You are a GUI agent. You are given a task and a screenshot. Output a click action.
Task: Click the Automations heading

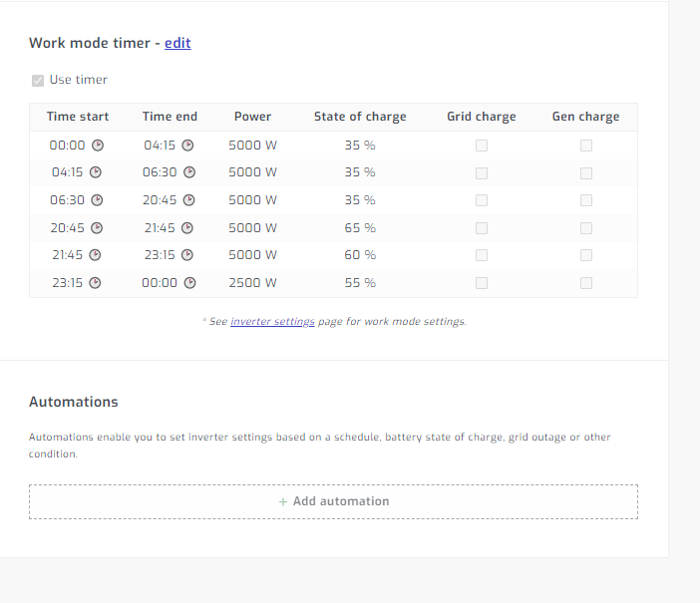[x=74, y=402]
